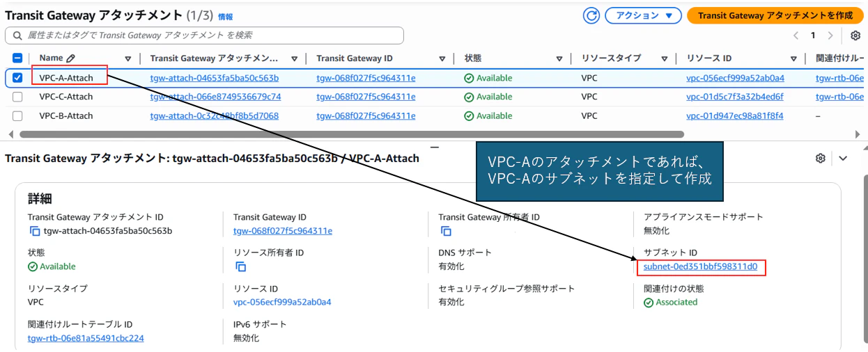Click page number 1 in pagination
The image size is (868, 352).
point(813,35)
